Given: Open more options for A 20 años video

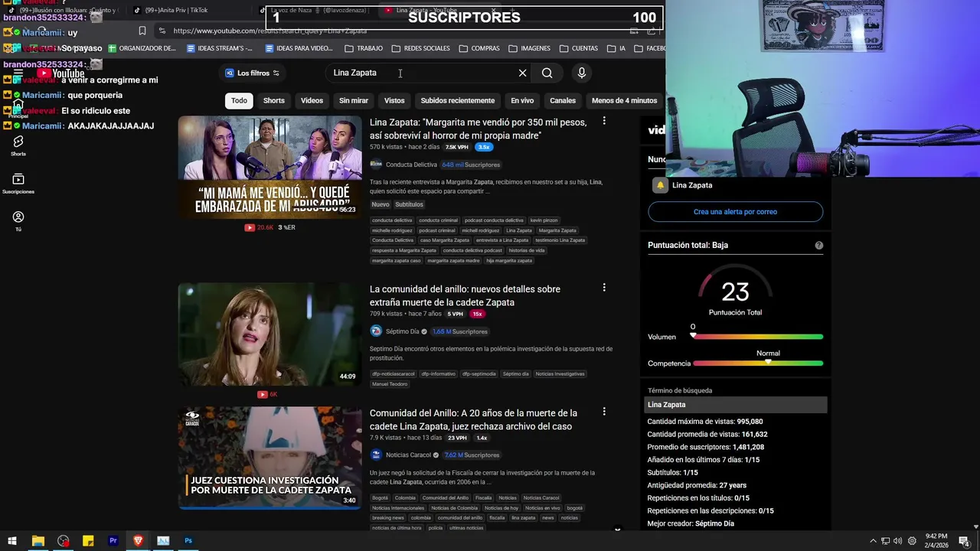Looking at the screenshot, I should [x=604, y=412].
